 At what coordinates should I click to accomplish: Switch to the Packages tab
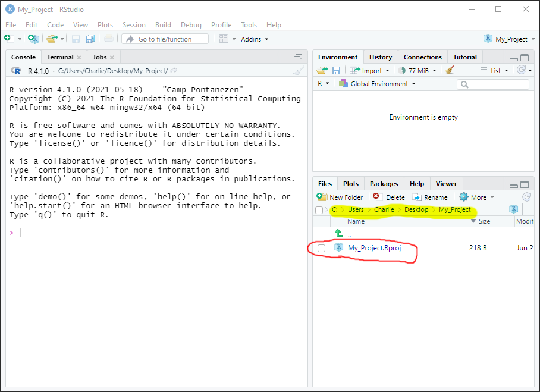click(384, 184)
